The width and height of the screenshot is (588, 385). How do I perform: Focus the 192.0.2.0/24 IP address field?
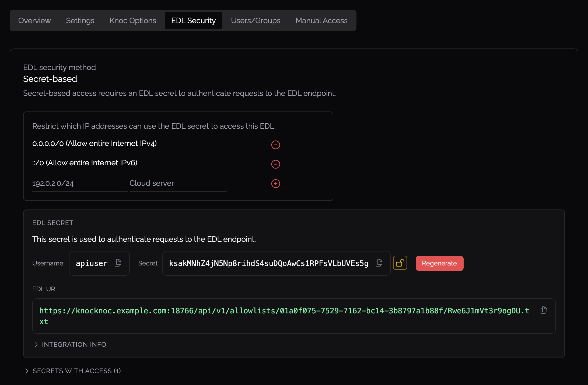click(80, 184)
